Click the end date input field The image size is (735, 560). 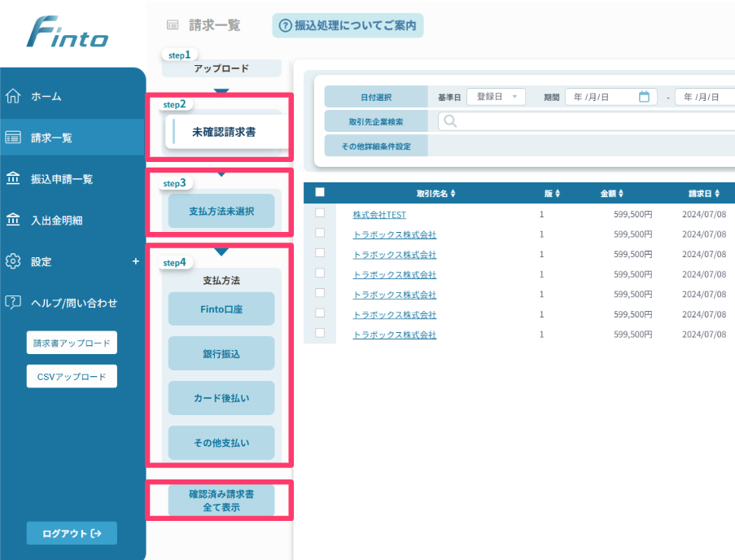pyautogui.click(x=705, y=97)
